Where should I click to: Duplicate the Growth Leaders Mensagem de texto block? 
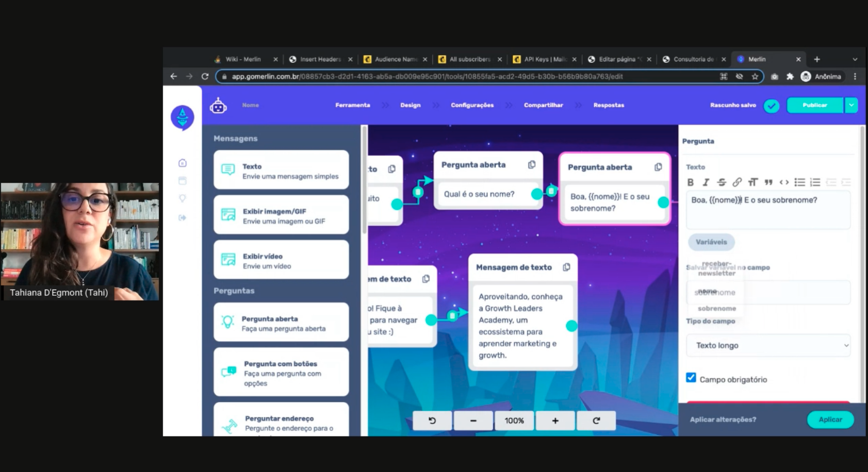tap(566, 267)
